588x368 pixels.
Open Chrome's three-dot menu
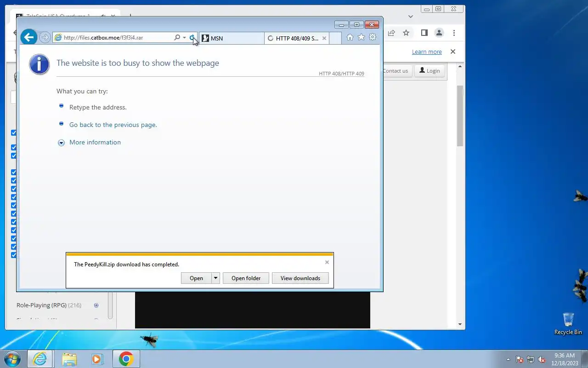pos(454,33)
